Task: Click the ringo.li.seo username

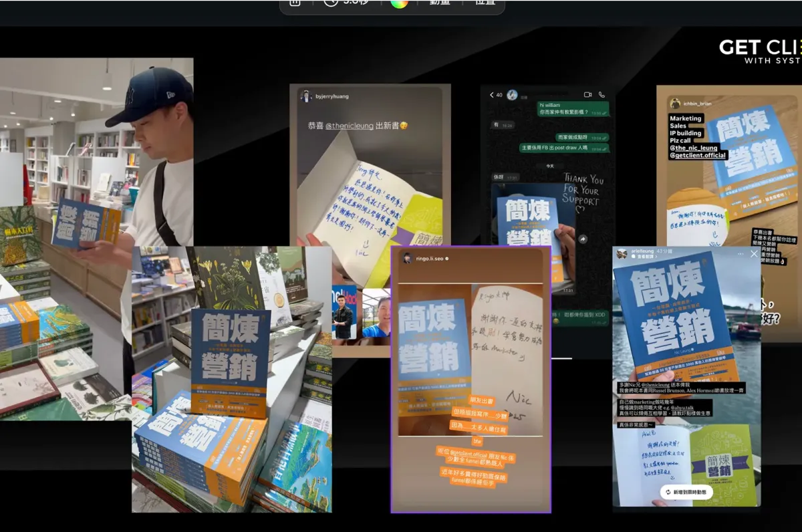Action: click(430, 258)
